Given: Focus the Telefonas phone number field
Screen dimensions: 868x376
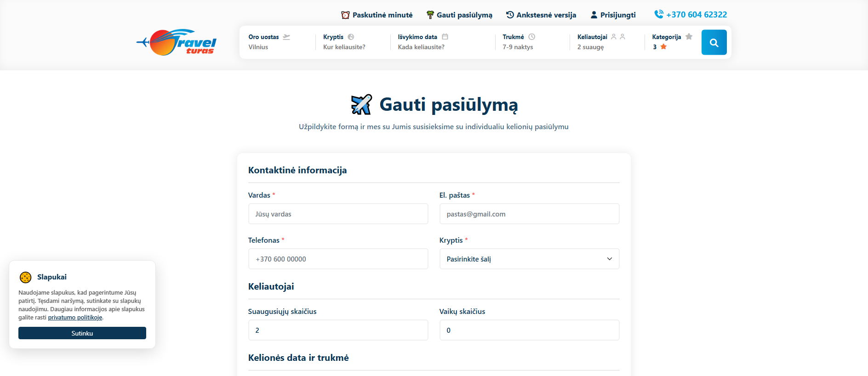Looking at the screenshot, I should tap(338, 259).
